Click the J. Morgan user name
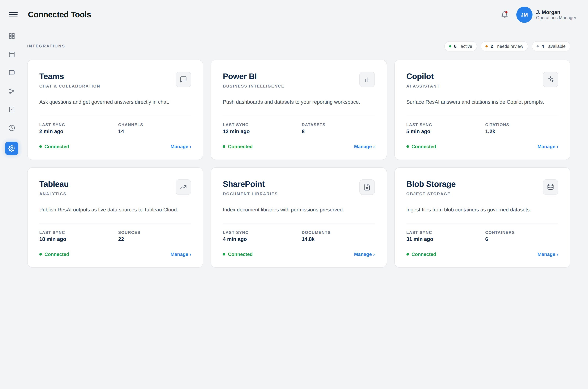 (548, 12)
